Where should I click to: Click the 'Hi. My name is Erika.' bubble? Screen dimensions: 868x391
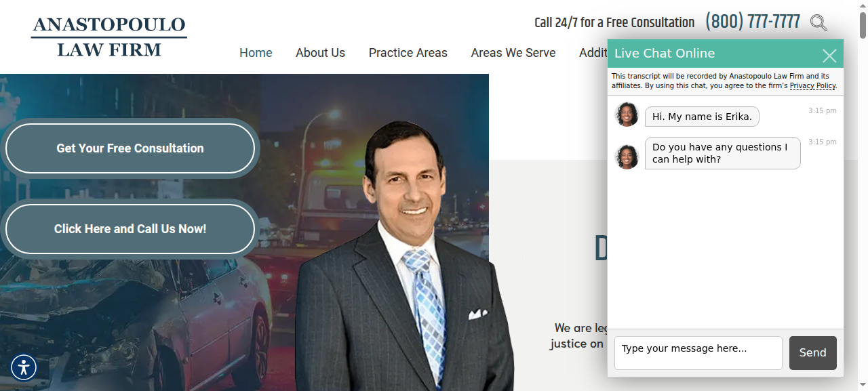click(702, 117)
